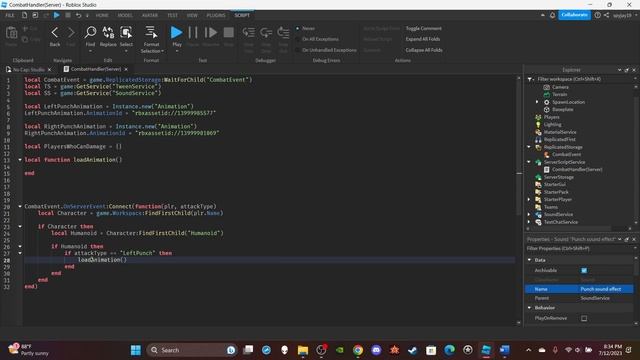Click the Step Into debugger icon
Image resolution: width=640 pixels, height=360 pixels.
[248, 33]
